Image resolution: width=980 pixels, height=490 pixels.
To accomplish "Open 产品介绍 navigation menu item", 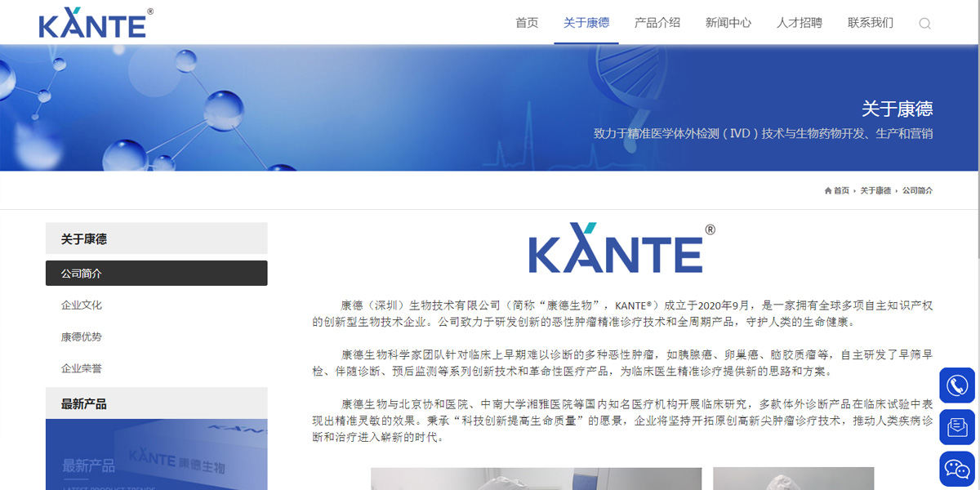I will pyautogui.click(x=657, y=23).
